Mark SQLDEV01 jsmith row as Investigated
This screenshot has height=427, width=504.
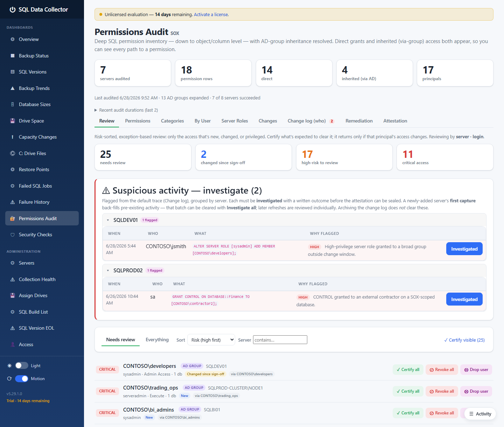[x=464, y=249]
